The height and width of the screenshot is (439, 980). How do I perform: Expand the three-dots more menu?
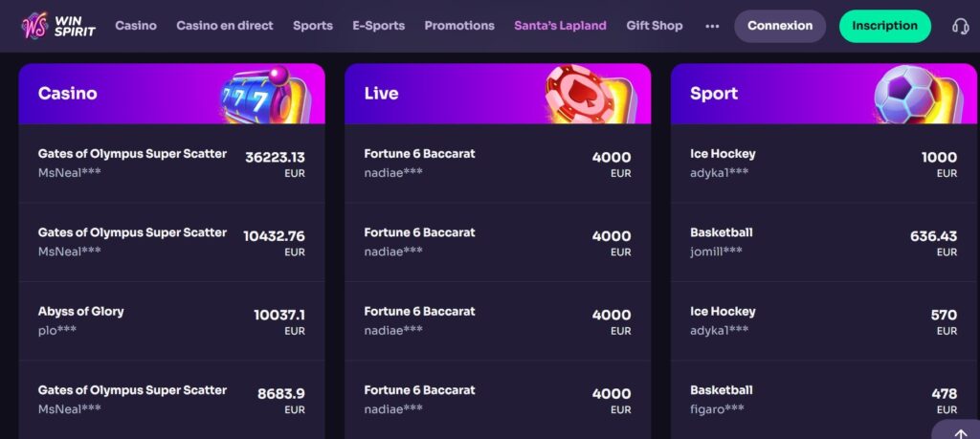click(712, 26)
